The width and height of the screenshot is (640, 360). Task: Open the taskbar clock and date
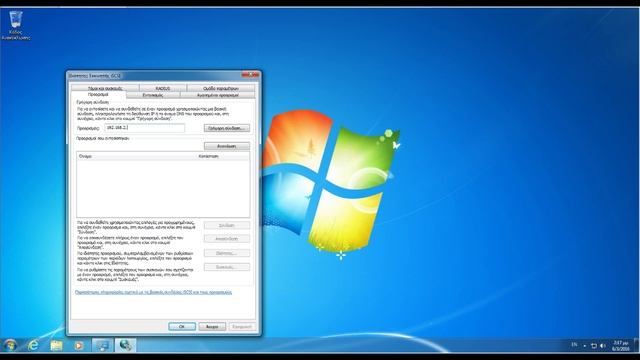pyautogui.click(x=620, y=346)
